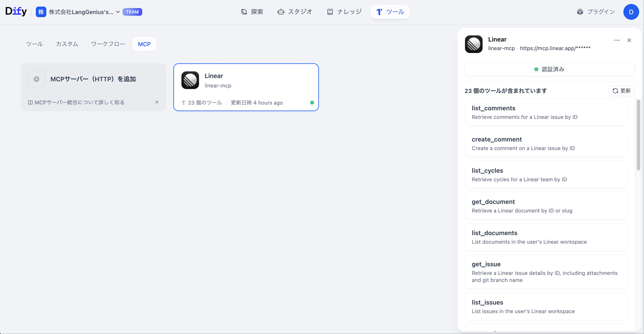Image resolution: width=644 pixels, height=334 pixels.
Task: Open the プラグイン page
Action: point(596,12)
